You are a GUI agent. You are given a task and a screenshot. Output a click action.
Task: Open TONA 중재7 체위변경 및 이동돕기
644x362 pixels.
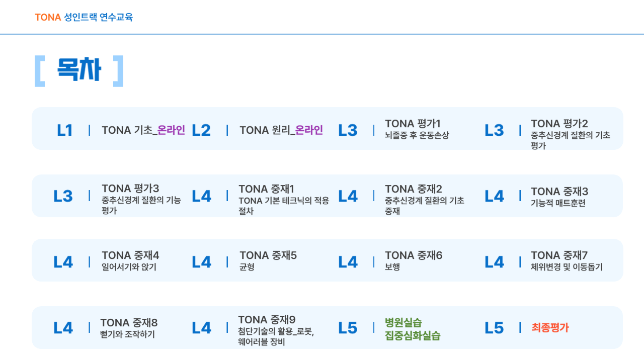click(x=567, y=260)
